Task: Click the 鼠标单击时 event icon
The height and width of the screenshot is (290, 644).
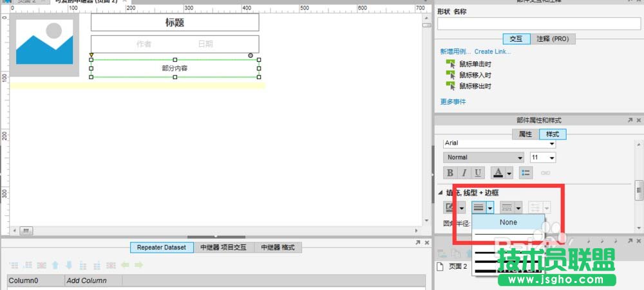Action: coord(451,64)
